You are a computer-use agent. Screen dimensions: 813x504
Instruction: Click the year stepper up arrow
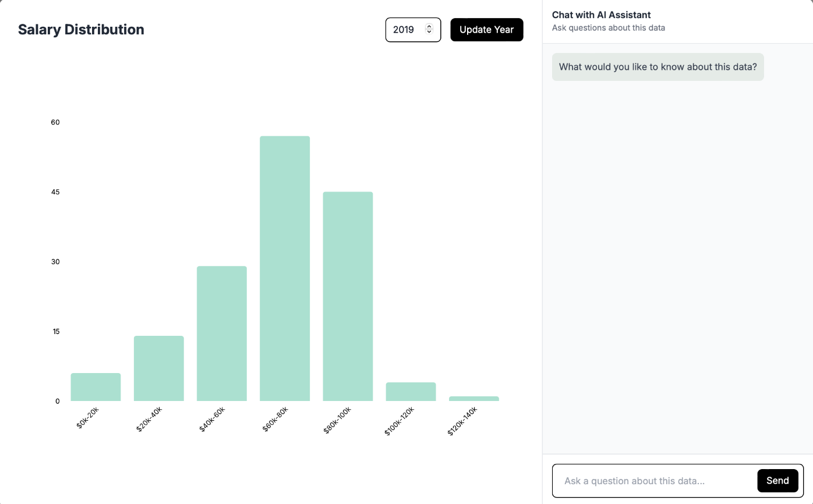(429, 27)
